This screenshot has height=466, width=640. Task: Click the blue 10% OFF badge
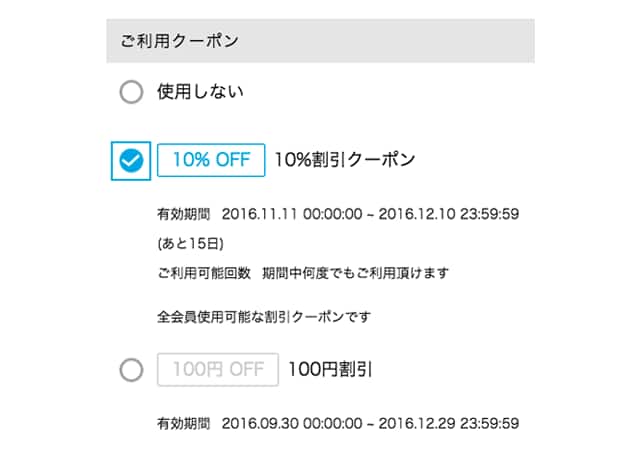(x=211, y=160)
